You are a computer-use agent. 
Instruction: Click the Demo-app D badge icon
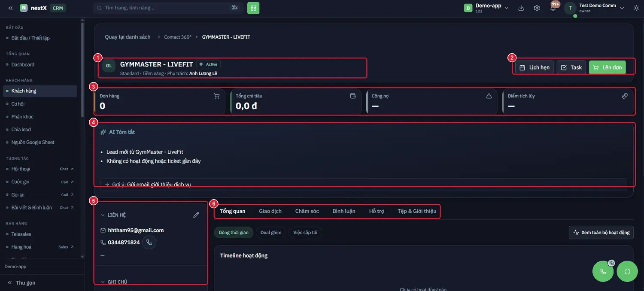(468, 8)
